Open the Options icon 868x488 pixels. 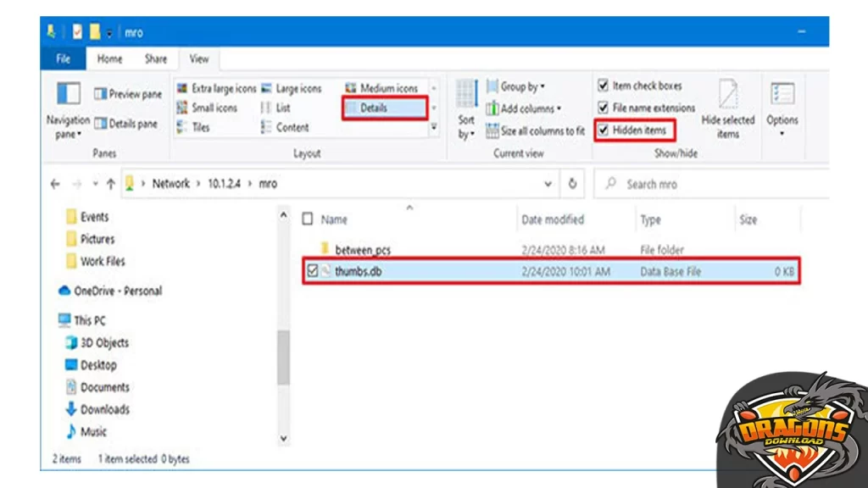pyautogui.click(x=782, y=95)
